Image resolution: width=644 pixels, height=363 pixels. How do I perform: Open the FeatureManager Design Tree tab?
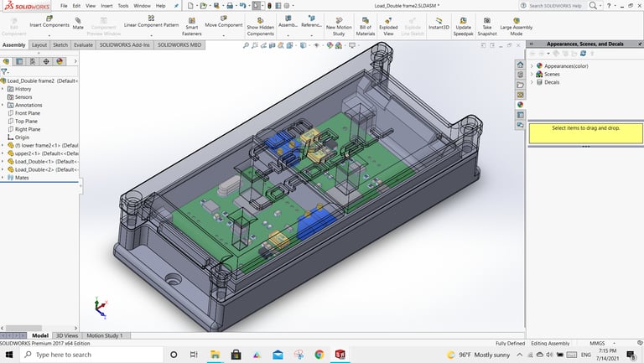tap(6, 61)
